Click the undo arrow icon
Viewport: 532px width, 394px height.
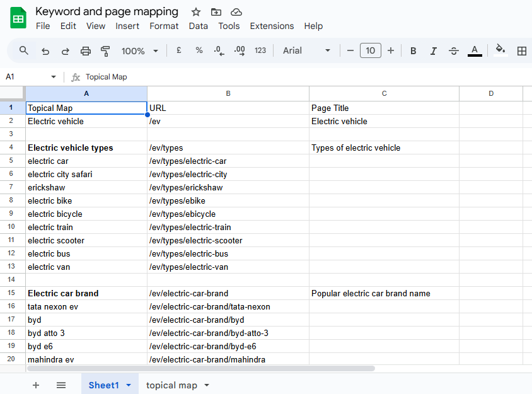point(45,50)
